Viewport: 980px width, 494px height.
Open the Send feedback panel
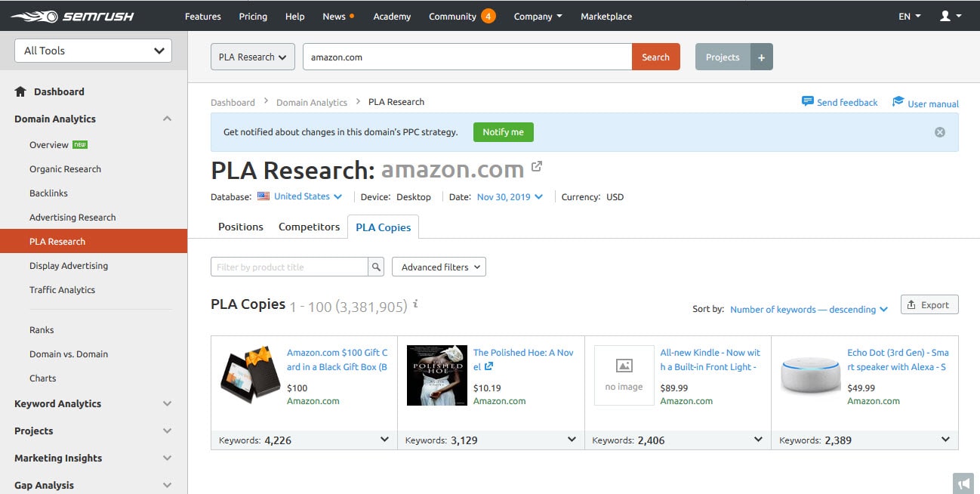pyautogui.click(x=840, y=101)
